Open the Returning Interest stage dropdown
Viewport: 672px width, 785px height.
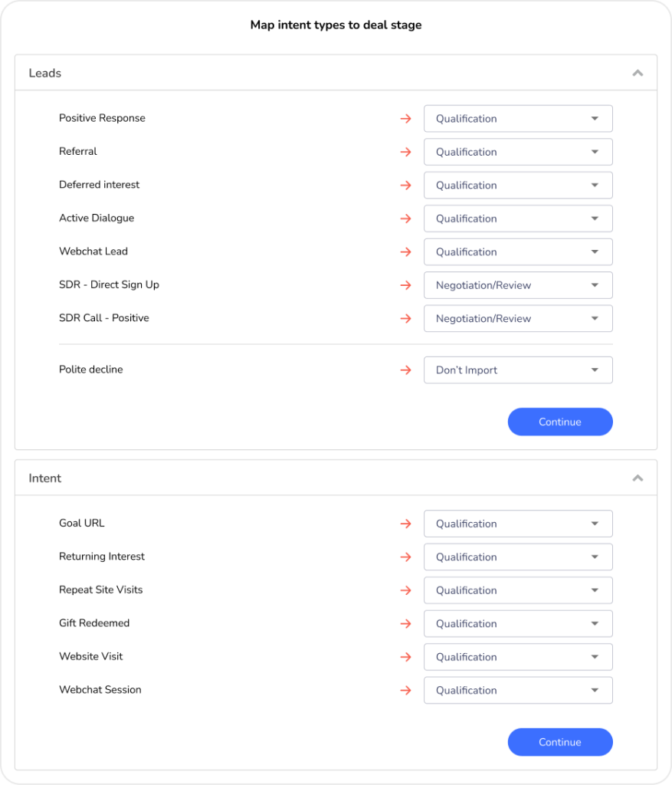(518, 557)
